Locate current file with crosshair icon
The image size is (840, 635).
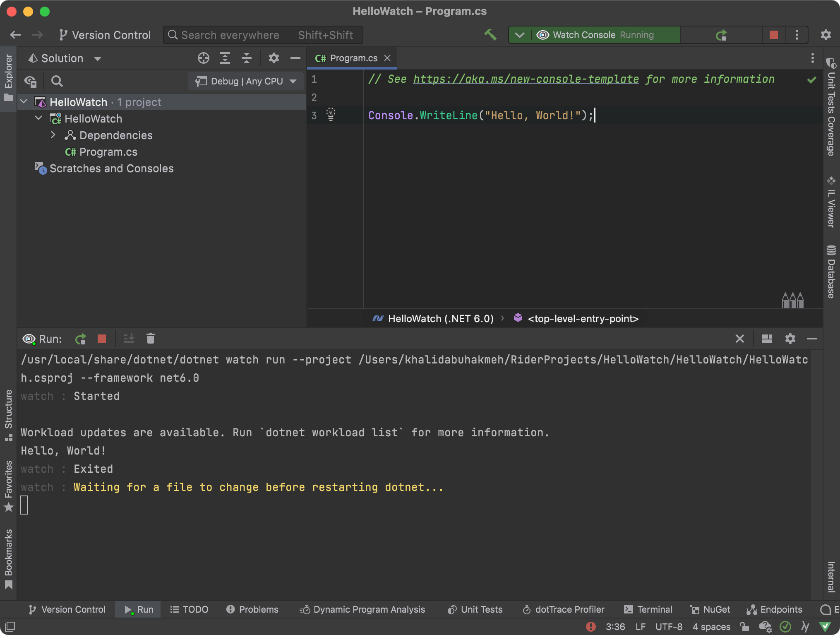pos(203,58)
